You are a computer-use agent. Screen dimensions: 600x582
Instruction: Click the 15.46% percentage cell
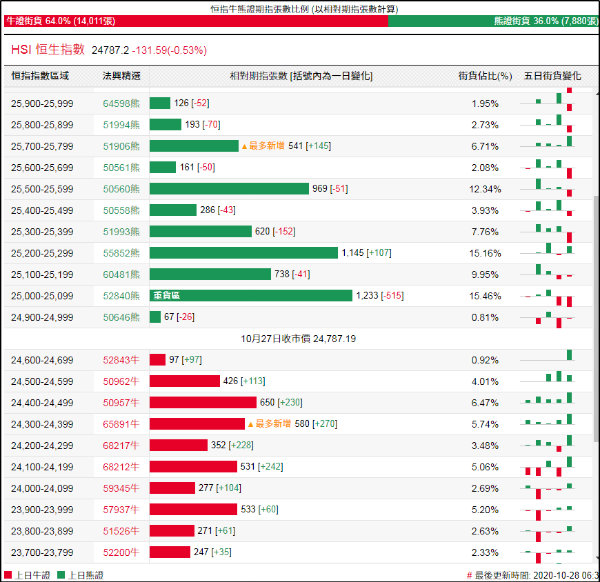point(485,296)
